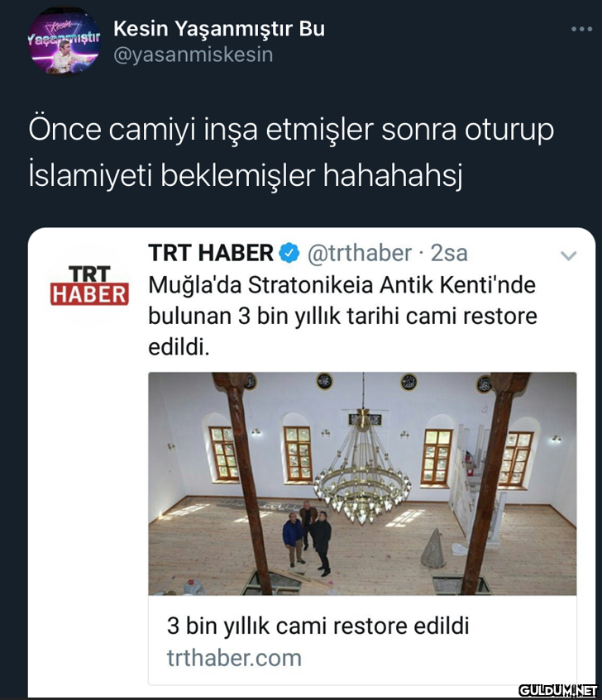Click the link preview card footer

point(362,640)
